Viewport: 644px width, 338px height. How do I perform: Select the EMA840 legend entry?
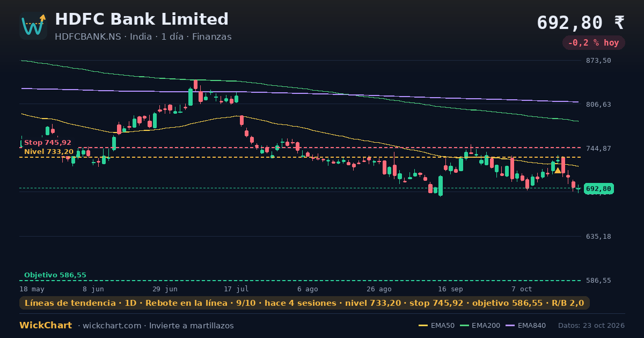pyautogui.click(x=526, y=326)
